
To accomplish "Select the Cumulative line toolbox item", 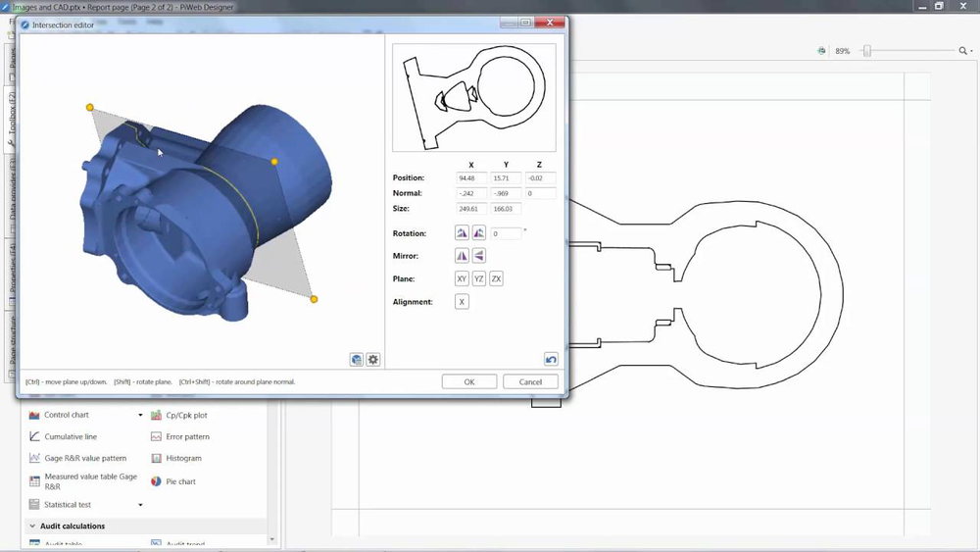I will [x=63, y=436].
